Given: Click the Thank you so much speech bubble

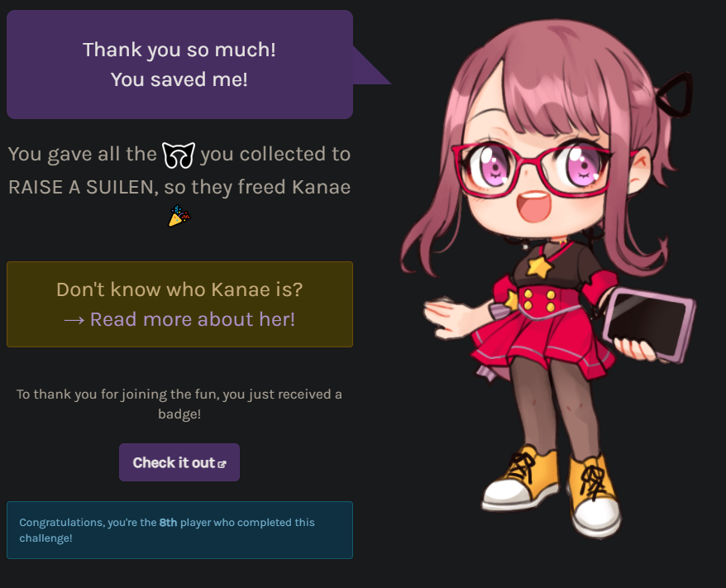Looking at the screenshot, I should 179,65.
